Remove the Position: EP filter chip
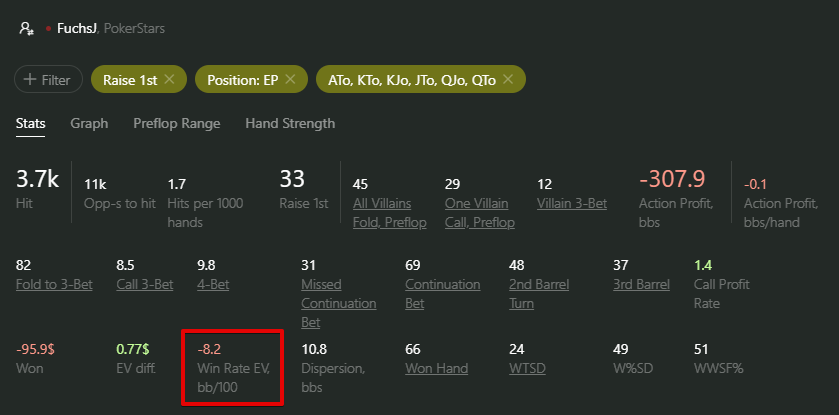The image size is (839, 415). [290, 79]
